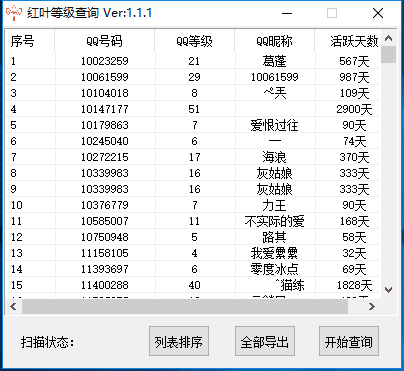The height and width of the screenshot is (371, 404).
Task: Click the level 29 cell
Action: (194, 77)
